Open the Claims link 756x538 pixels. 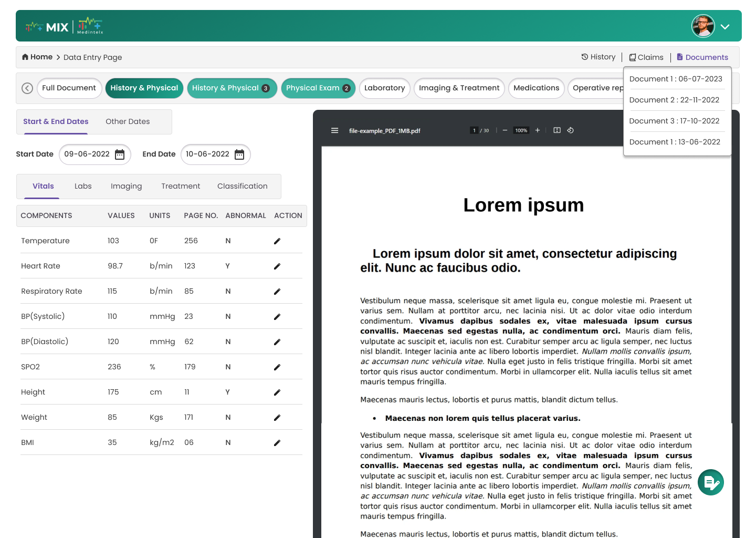click(646, 57)
